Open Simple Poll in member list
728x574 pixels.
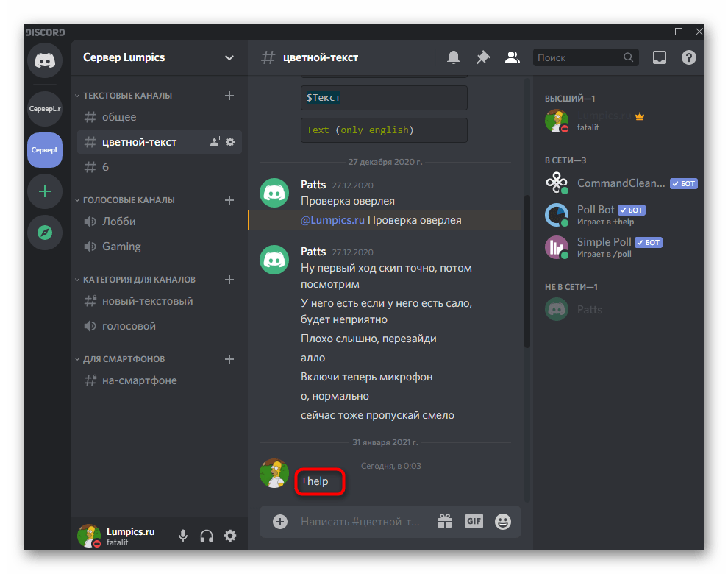[621, 247]
